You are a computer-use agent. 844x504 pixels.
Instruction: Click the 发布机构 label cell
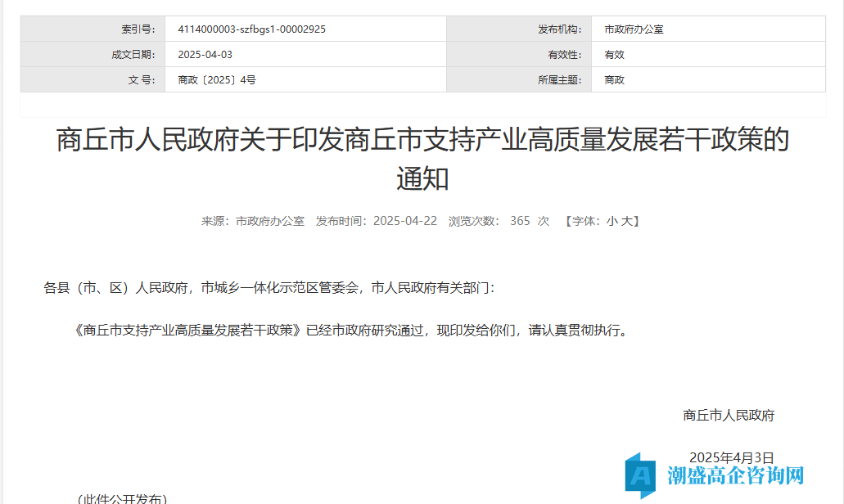[x=520, y=29]
